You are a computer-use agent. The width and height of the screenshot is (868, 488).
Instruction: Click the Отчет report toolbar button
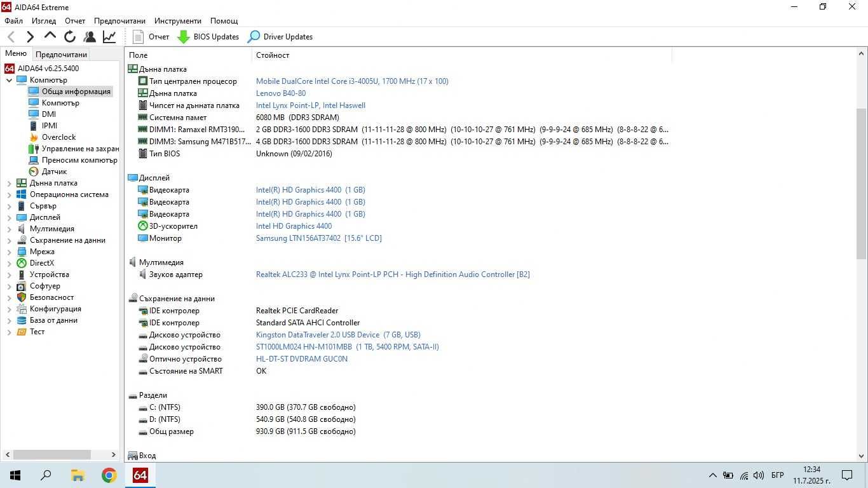click(151, 37)
